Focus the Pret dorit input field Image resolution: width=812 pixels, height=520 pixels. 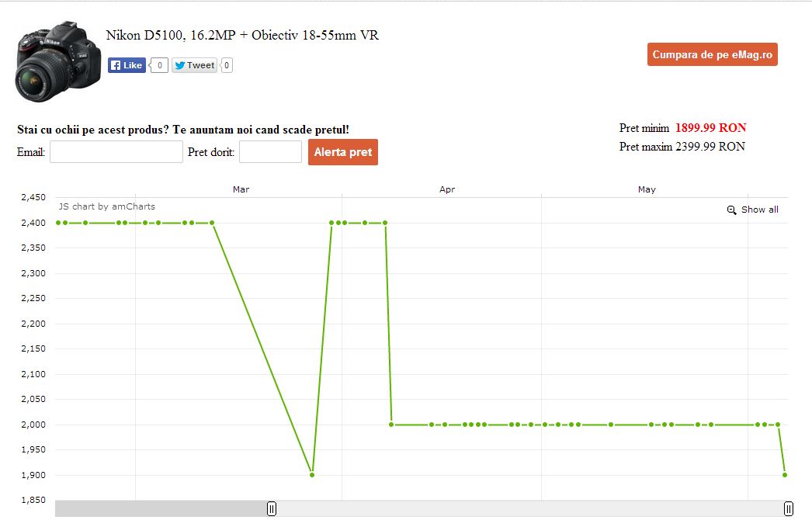click(270, 152)
